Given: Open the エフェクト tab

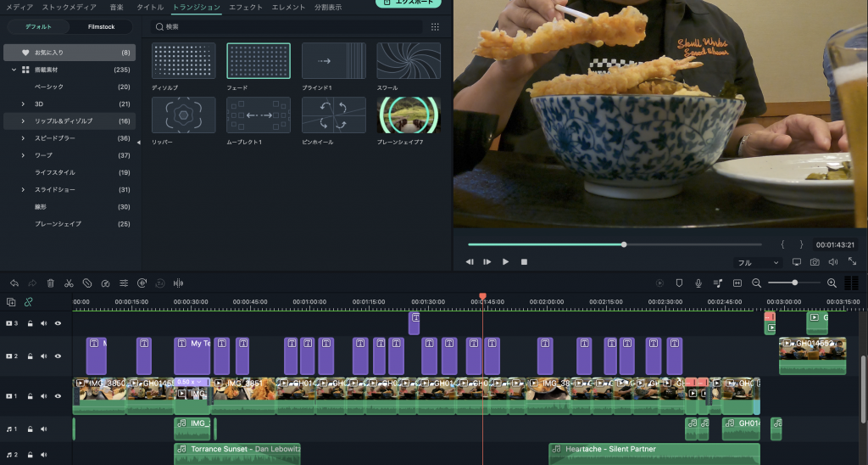Looking at the screenshot, I should [246, 7].
